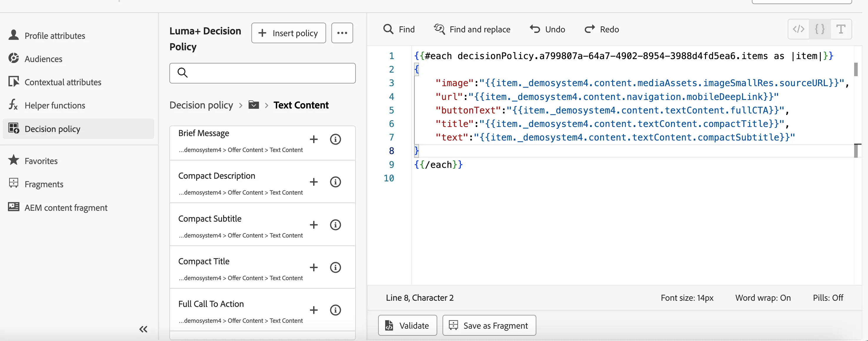Toggle Word wrap setting
Viewport: 868px width, 341px height.
[763, 298]
